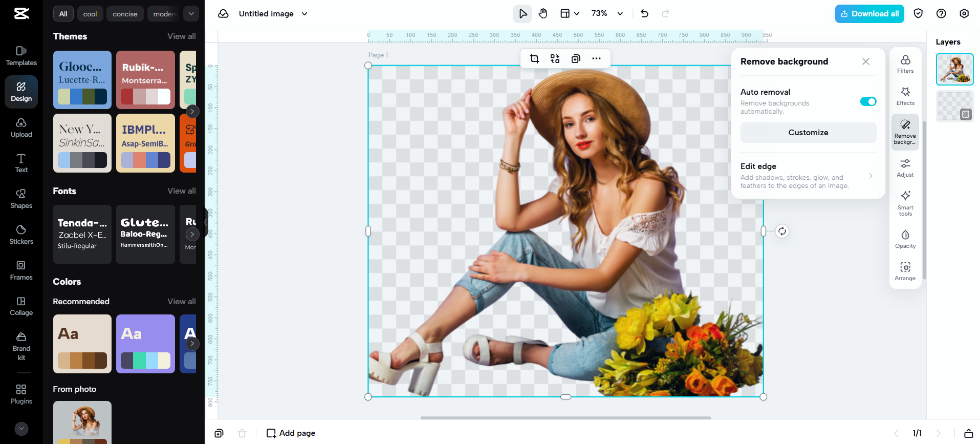Image resolution: width=980 pixels, height=444 pixels.
Task: Open the Effects panel
Action: coord(905,96)
